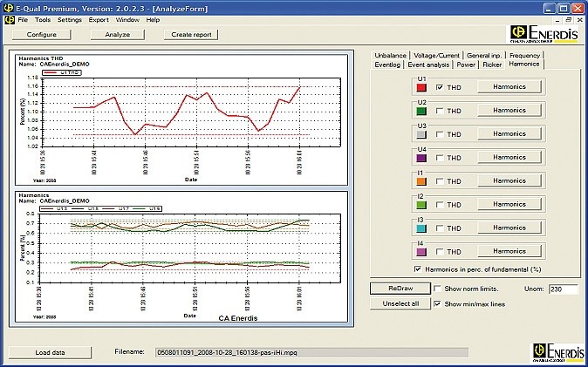The image size is (588, 367).
Task: Open Harmonics for U4
Action: (509, 157)
